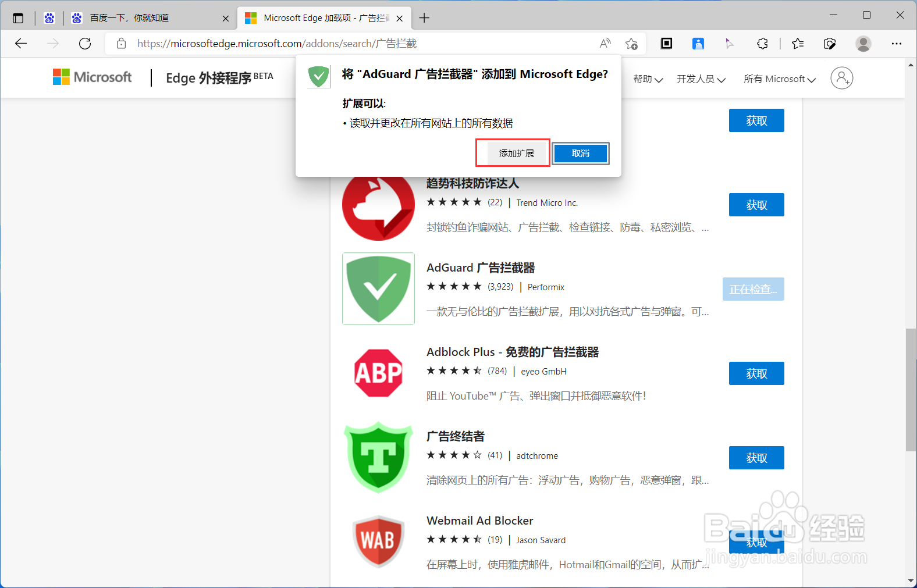This screenshot has width=917, height=588.
Task: Close the Microsoft Edge 加载项 tab
Action: (400, 19)
